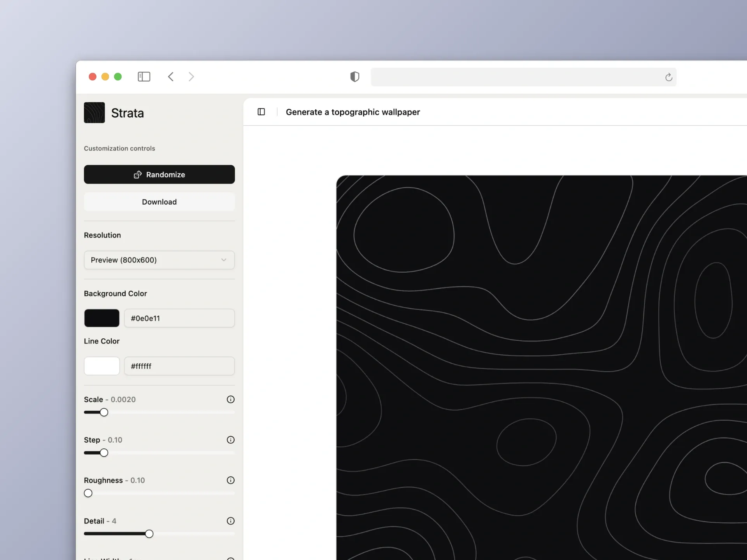Click the privacy shield icon
The width and height of the screenshot is (747, 560).
coord(354,77)
